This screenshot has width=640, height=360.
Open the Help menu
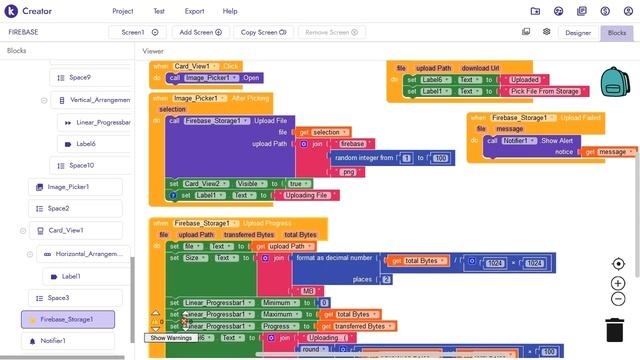(x=230, y=11)
